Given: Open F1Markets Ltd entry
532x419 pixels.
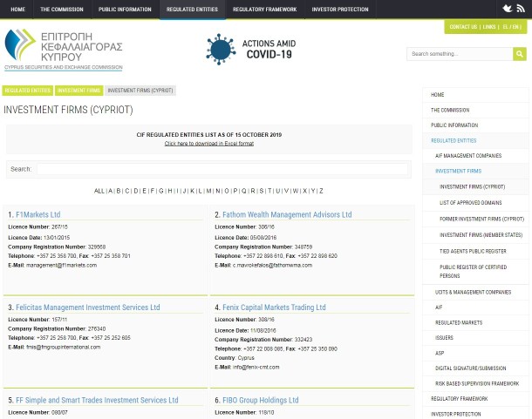Looking at the screenshot, I should coord(38,214).
